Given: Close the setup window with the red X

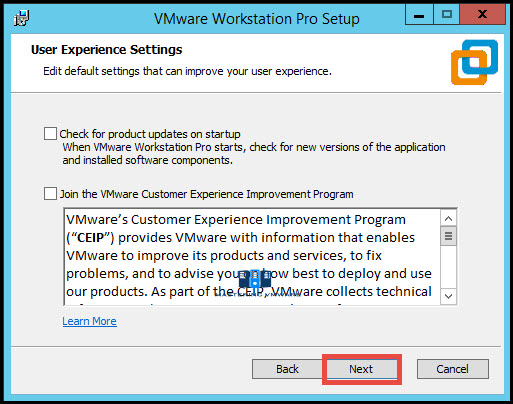Looking at the screenshot, I should pyautogui.click(x=482, y=15).
